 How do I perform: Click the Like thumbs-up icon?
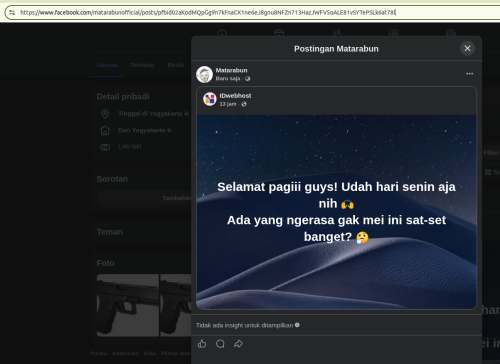coord(202,344)
